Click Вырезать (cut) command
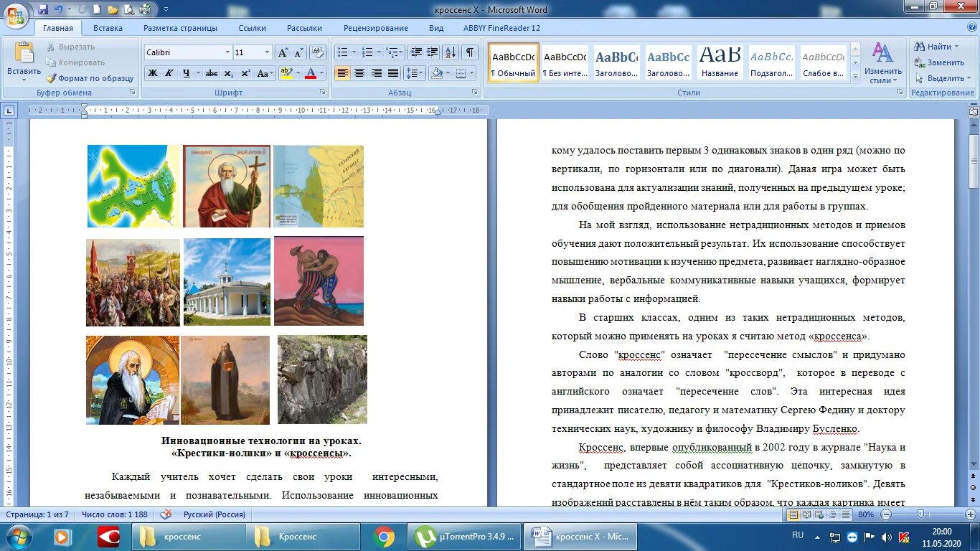 [70, 47]
